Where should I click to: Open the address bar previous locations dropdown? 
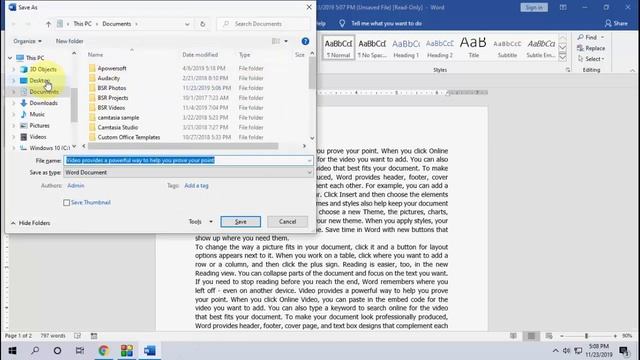click(x=187, y=24)
